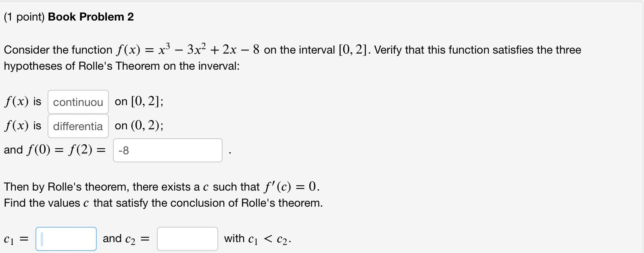Open the differentiability dropdown showing 'differentia'
This screenshot has height=253, width=644.
(78, 126)
